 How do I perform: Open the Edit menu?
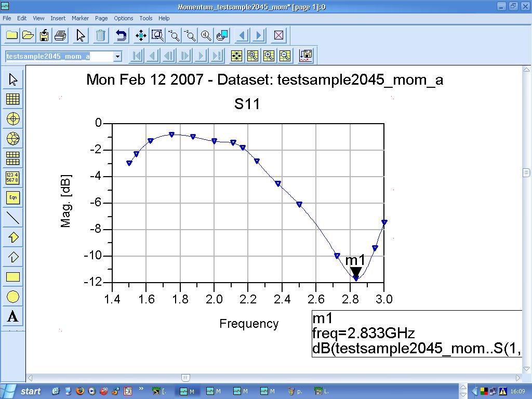pos(22,18)
